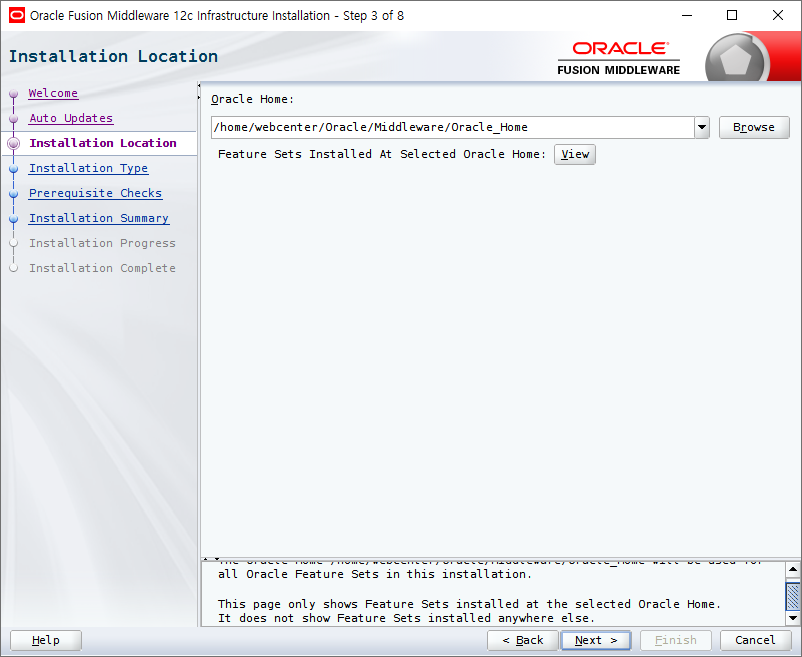Click the Auto Updates step bullet icon

click(14, 119)
